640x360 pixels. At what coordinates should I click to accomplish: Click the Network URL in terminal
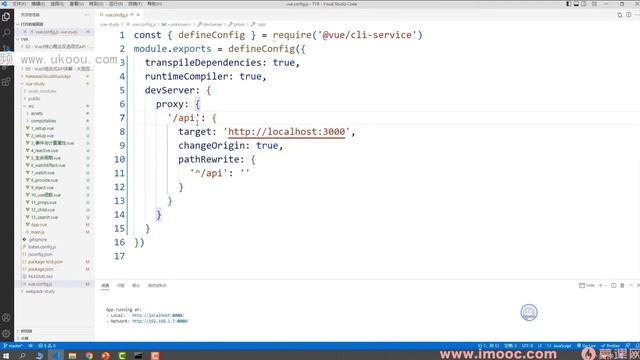coord(160,321)
